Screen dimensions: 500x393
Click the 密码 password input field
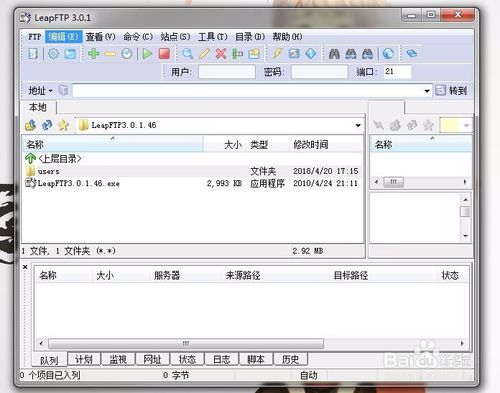coord(319,72)
